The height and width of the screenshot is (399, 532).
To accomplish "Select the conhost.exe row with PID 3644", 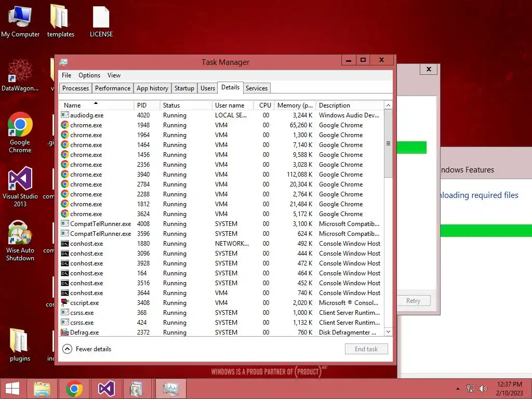I will (221, 293).
